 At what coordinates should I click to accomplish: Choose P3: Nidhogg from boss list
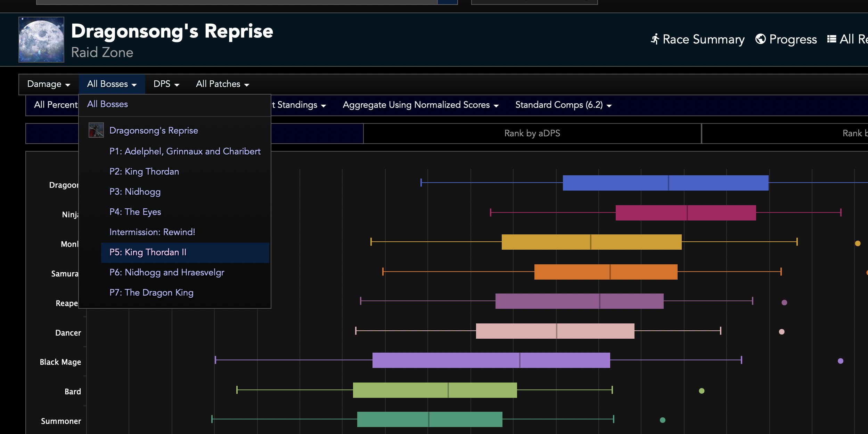point(135,192)
